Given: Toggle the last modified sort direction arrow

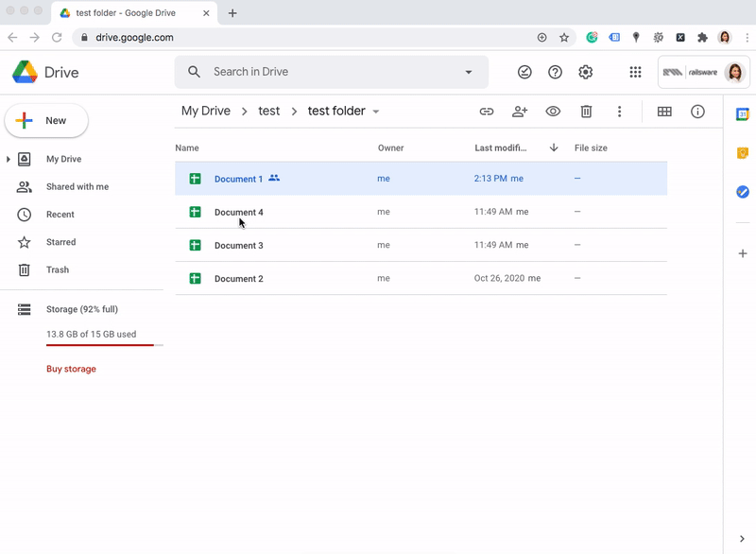Looking at the screenshot, I should coord(553,148).
